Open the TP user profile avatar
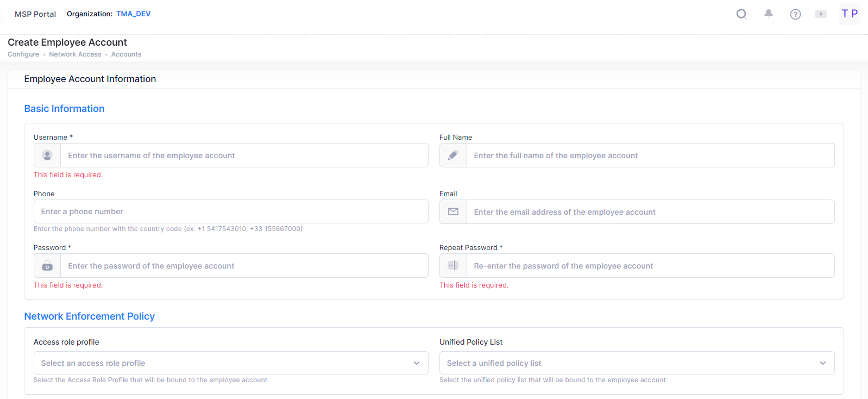 pos(849,14)
